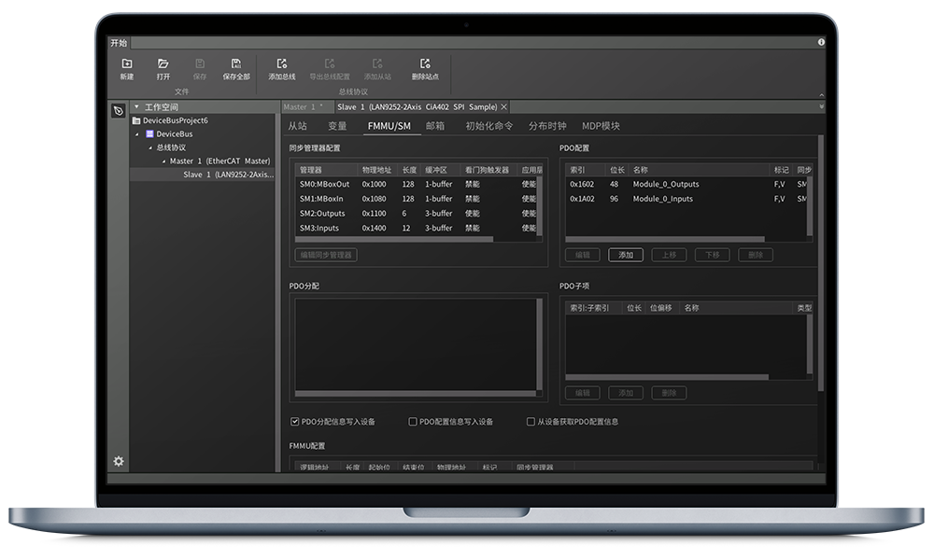Screen dimensions: 934x560
Task: Click the 添加 button under PDO配置
Action: pos(625,255)
